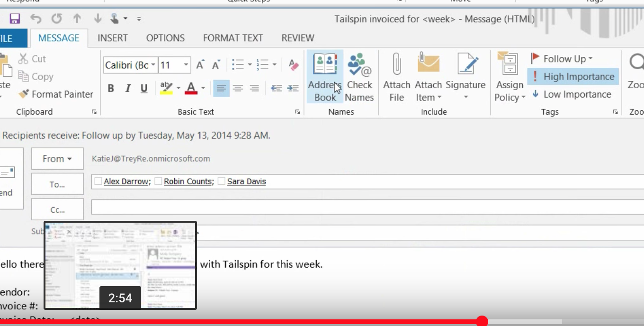Screen dimensions: 644x326
Task: Toggle the Alex Darrow recipient checkbox
Action: tap(98, 181)
